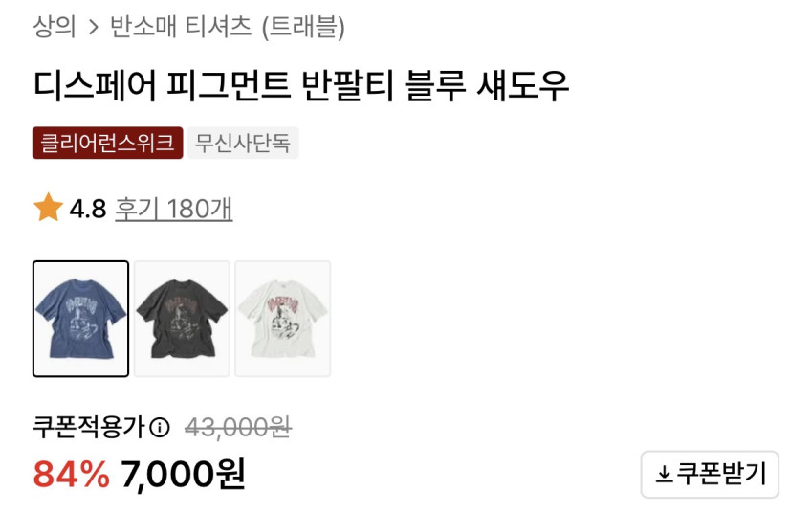This screenshot has width=812, height=513.
Task: Click the breadcrumb chevron after 상의
Action: (93, 27)
